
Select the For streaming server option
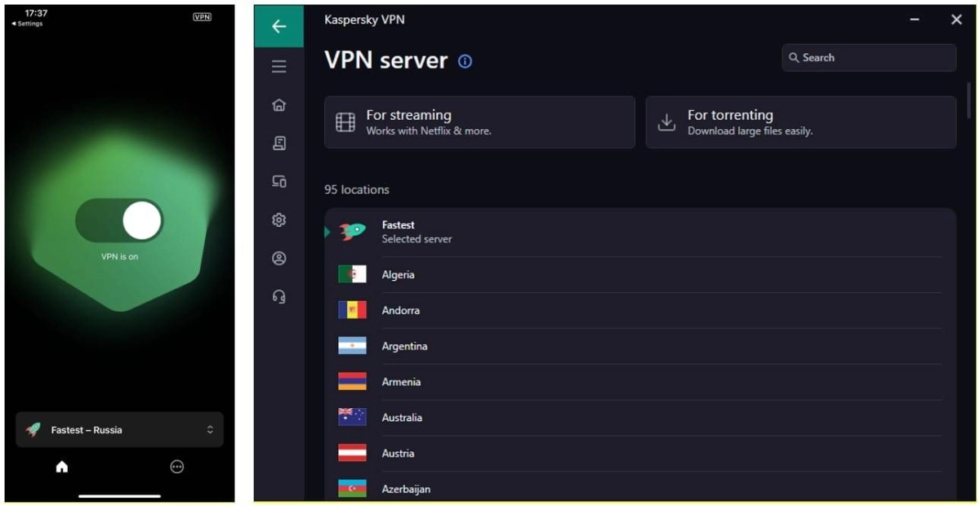coord(479,122)
